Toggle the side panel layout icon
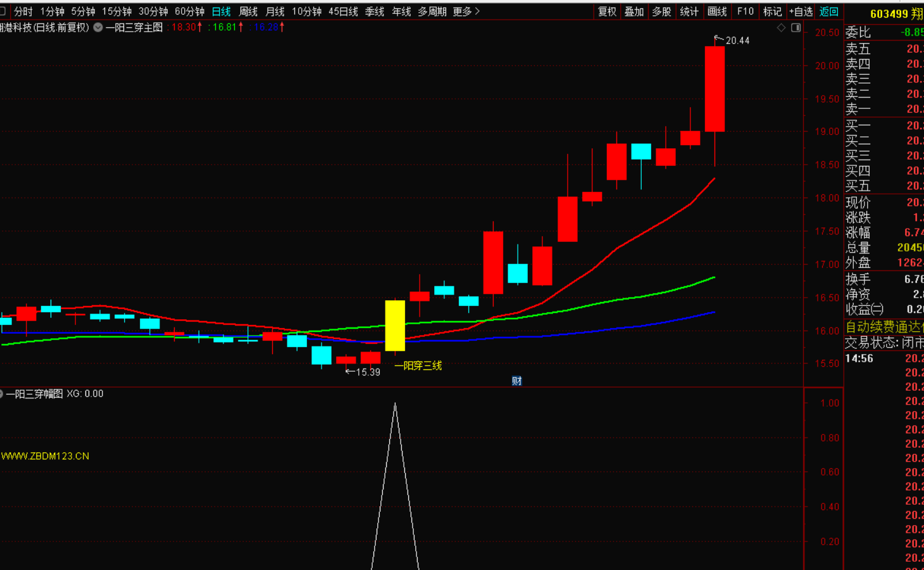This screenshot has width=924, height=570. (x=796, y=28)
